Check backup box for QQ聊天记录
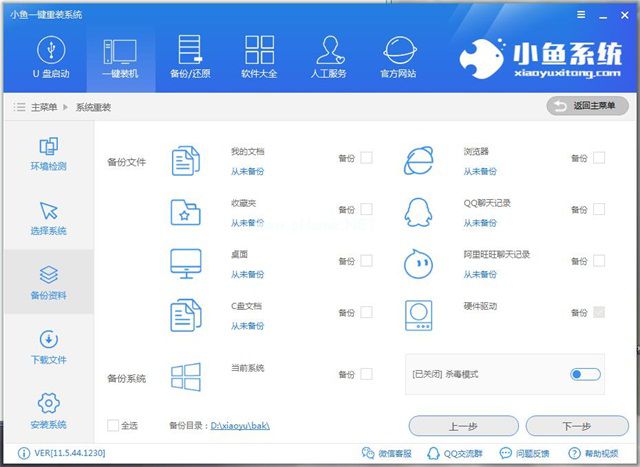The width and height of the screenshot is (640, 467). pos(599,209)
